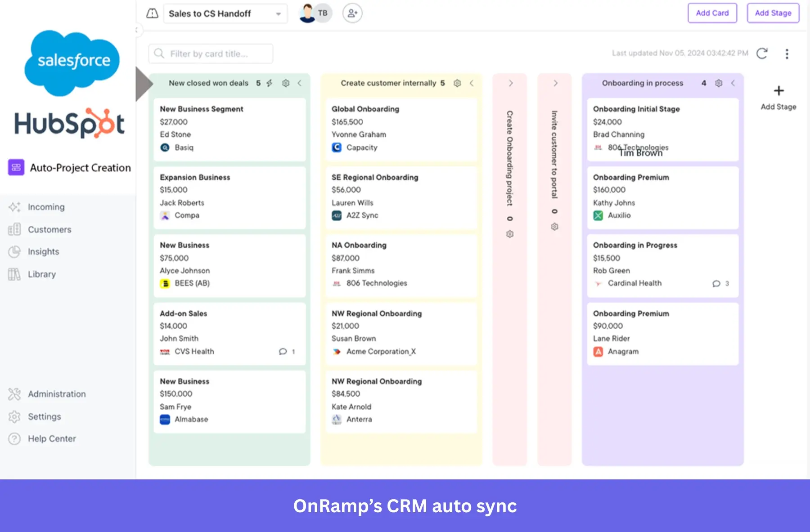Open settings gear for Onboarding in process
The height and width of the screenshot is (532, 810).
719,83
